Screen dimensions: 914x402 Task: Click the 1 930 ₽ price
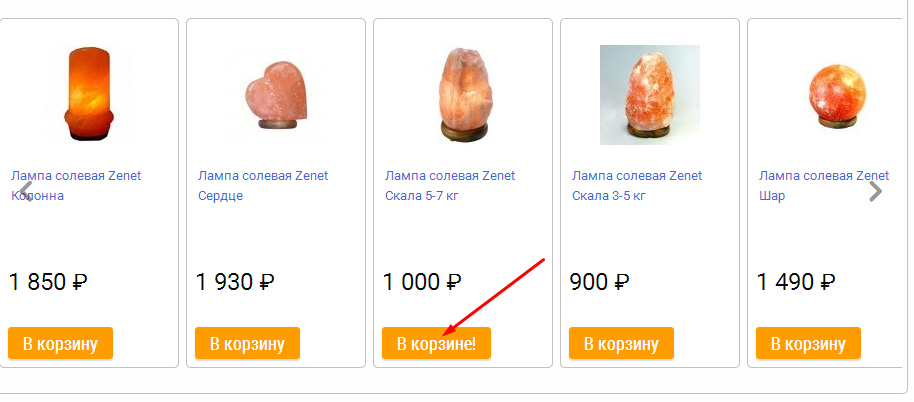tap(236, 282)
